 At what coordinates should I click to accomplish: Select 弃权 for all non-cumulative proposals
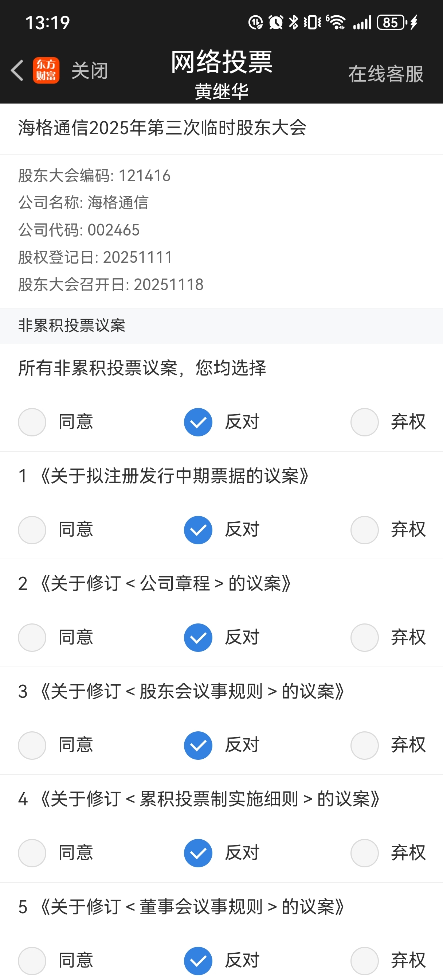point(365,422)
